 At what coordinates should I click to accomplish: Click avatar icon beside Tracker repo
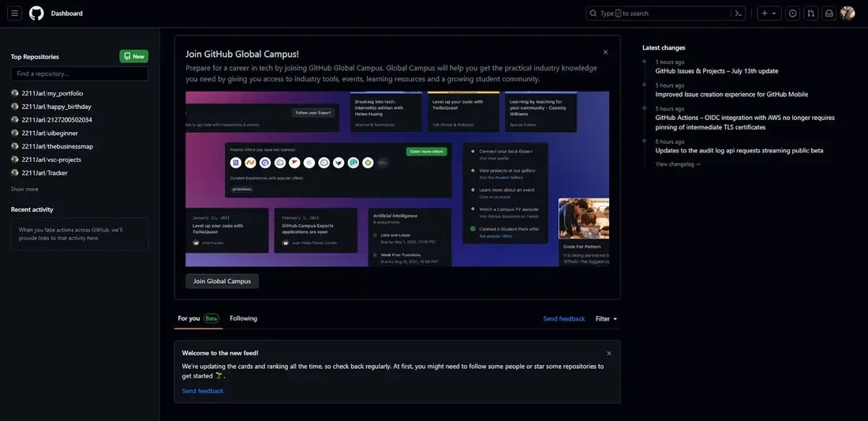tap(15, 173)
